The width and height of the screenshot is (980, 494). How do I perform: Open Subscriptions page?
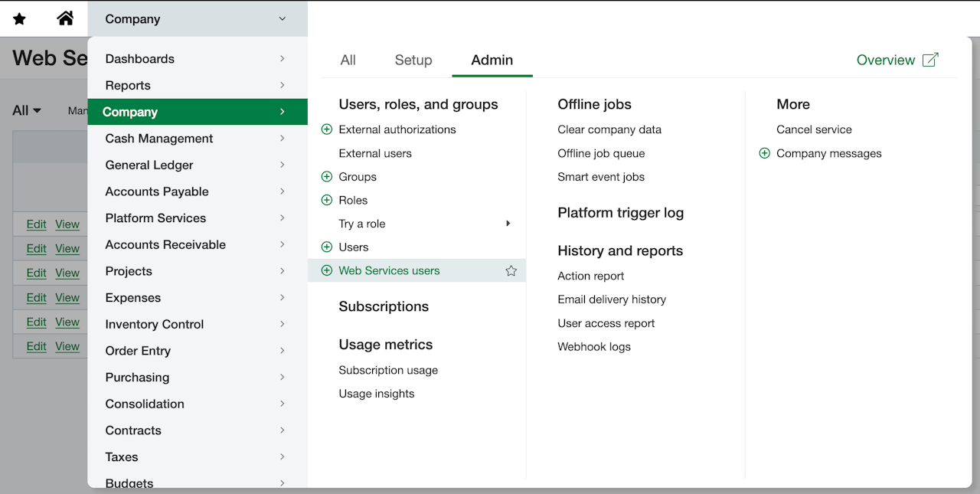click(384, 306)
